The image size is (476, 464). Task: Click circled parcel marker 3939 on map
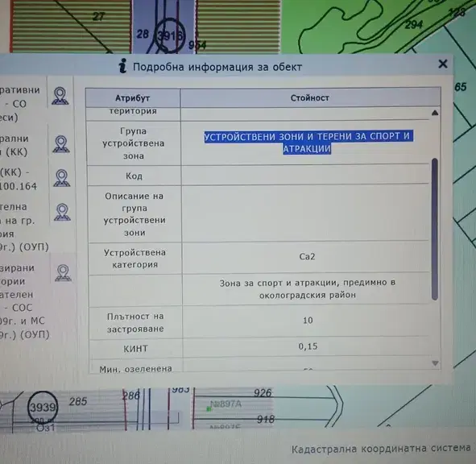click(43, 407)
